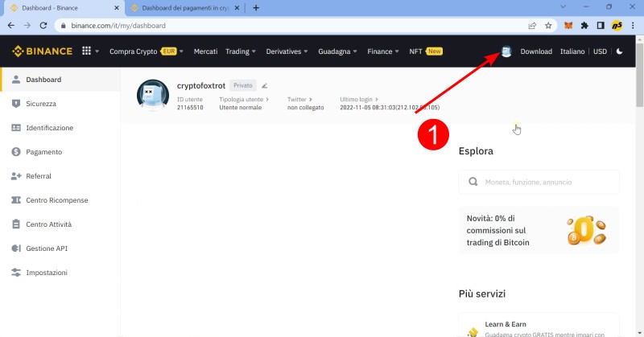Open Dashboard in the sidebar
Viewport: 644px width, 337px height.
point(60,80)
